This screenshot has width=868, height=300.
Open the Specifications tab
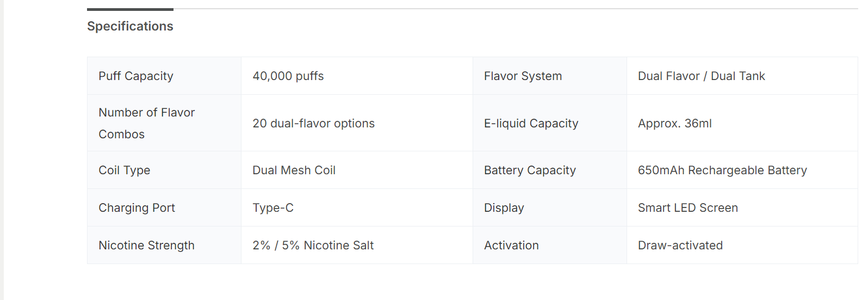pyautogui.click(x=130, y=26)
